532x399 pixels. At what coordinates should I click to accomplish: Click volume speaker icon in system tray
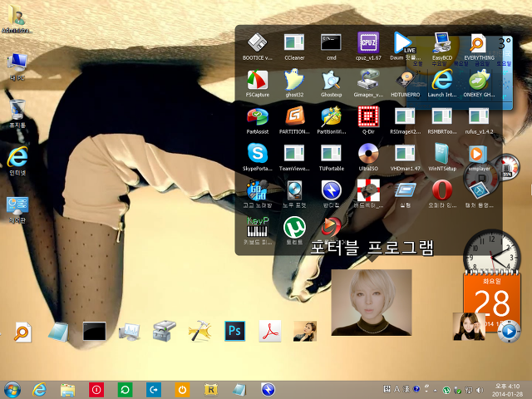(479, 390)
